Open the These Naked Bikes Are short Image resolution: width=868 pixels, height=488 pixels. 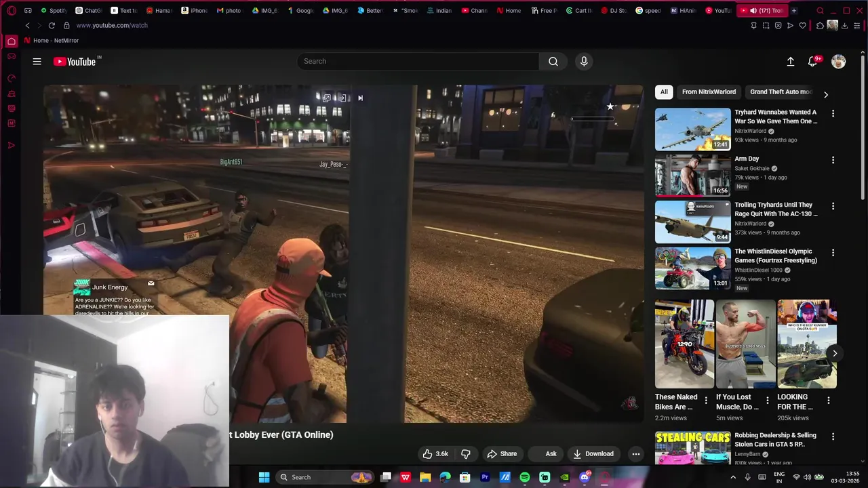pyautogui.click(x=684, y=344)
